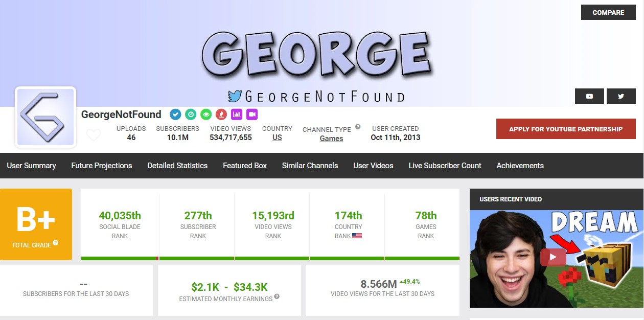This screenshot has width=644, height=320.
Task: Click the help icon next to Total Grade
Action: coord(55,243)
